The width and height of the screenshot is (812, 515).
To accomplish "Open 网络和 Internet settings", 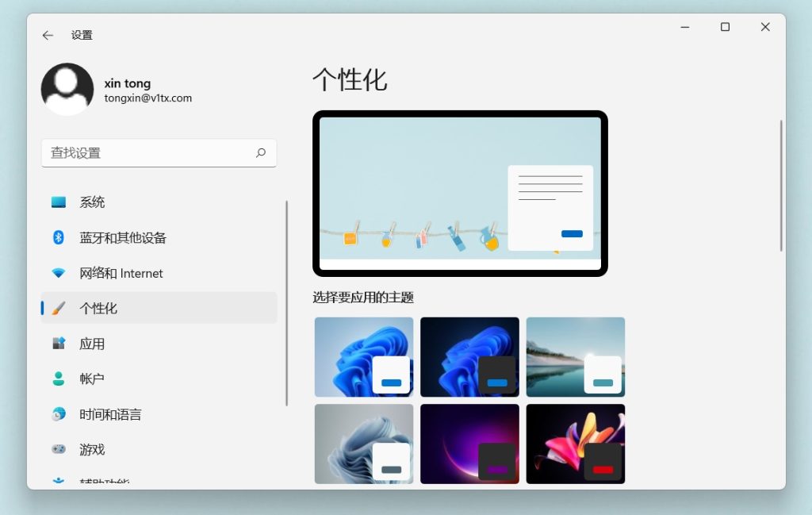I will click(159, 273).
